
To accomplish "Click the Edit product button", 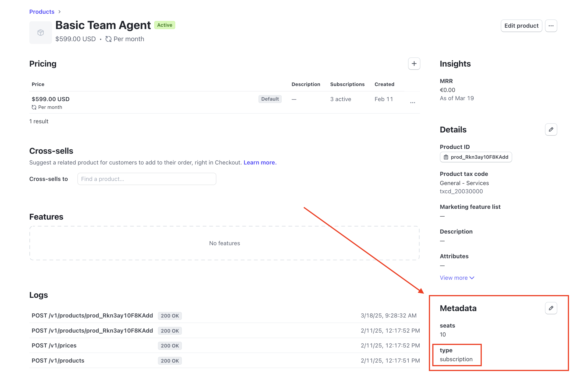I will [x=521, y=26].
